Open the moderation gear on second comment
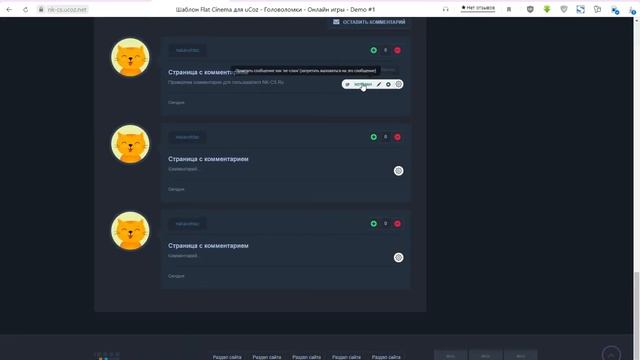640x360 pixels. coord(398,171)
